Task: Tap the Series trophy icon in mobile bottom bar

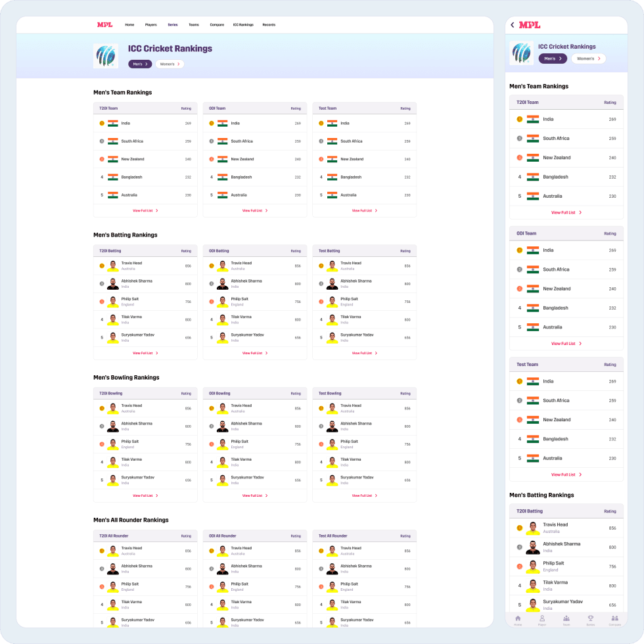Action: point(591,618)
